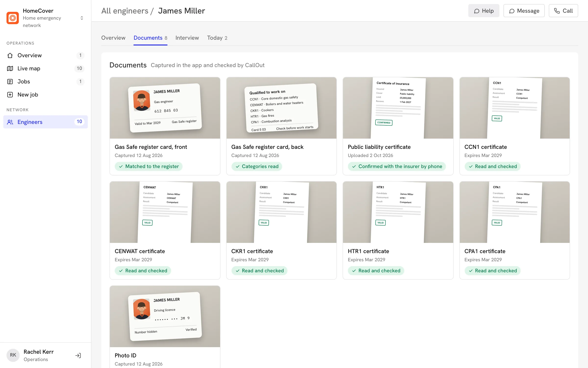Click the Engineers people icon
Image resolution: width=588 pixels, height=368 pixels.
(10, 122)
